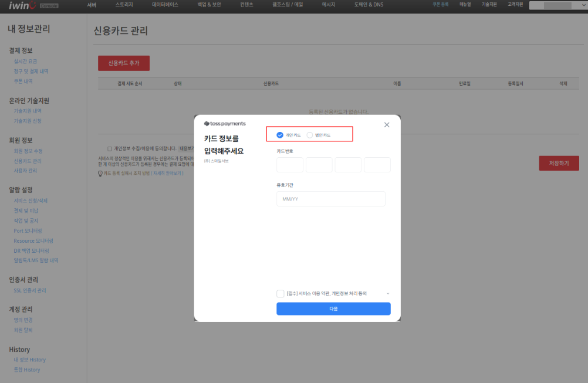
Task: Click the iwinv logo in the header
Action: click(x=22, y=5)
